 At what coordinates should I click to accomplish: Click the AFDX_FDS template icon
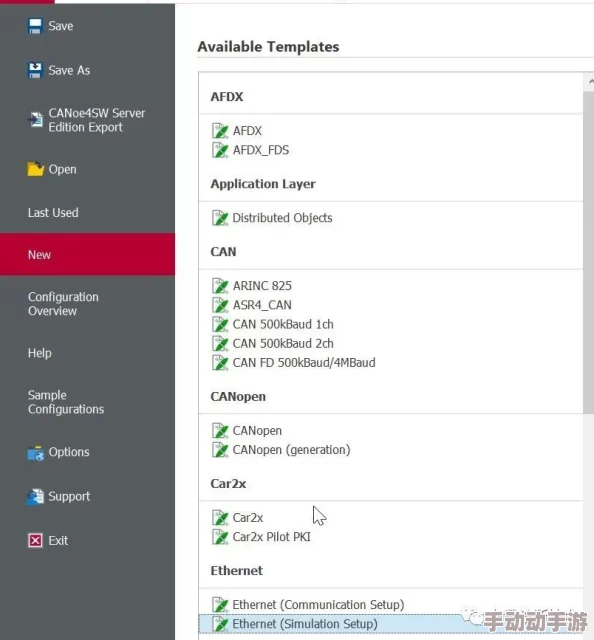point(220,150)
